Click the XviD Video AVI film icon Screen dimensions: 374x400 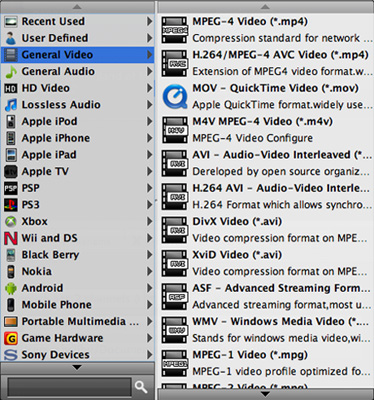[x=175, y=263]
